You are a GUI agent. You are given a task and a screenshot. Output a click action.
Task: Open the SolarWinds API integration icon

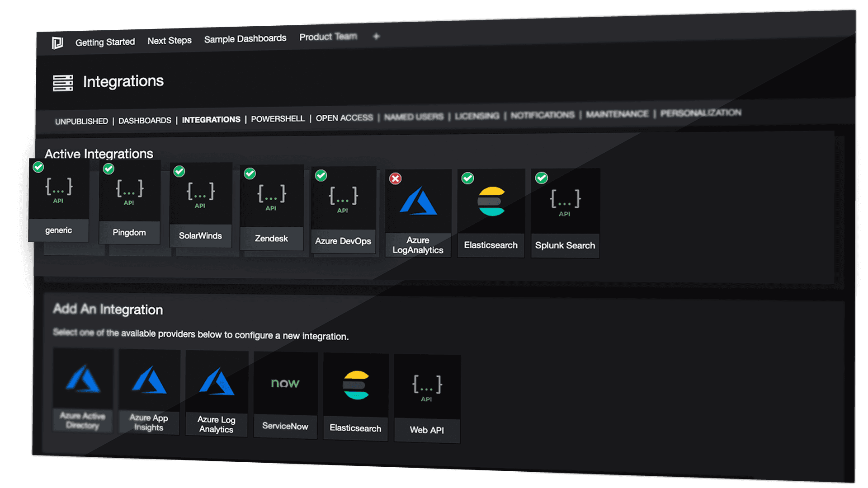(x=200, y=195)
